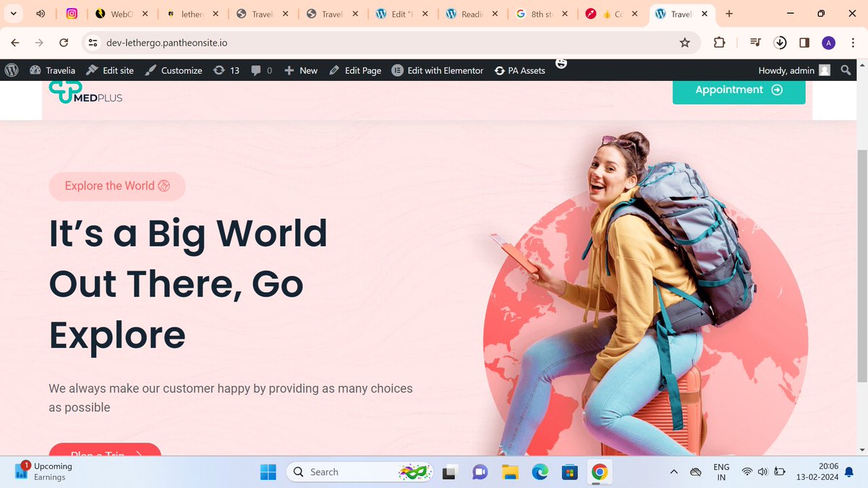Click the Explore the World pill
The width and height of the screenshot is (868, 488).
117,186
